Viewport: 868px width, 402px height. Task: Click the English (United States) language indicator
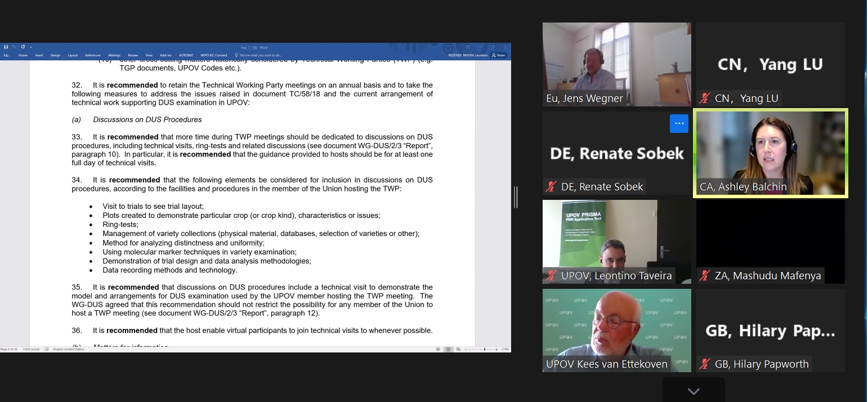tap(69, 349)
